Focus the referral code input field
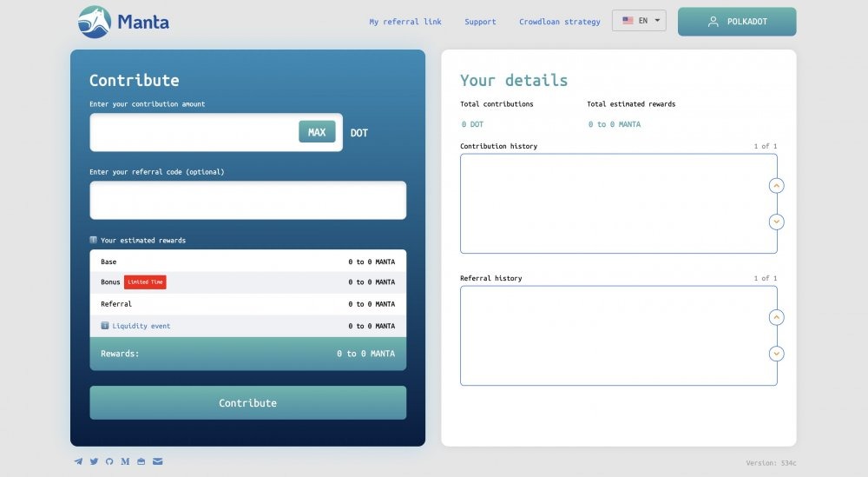This screenshot has height=477, width=868. [x=248, y=200]
